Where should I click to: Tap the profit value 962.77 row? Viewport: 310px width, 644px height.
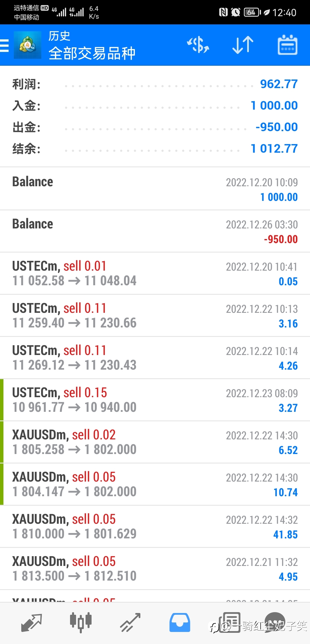[155, 84]
